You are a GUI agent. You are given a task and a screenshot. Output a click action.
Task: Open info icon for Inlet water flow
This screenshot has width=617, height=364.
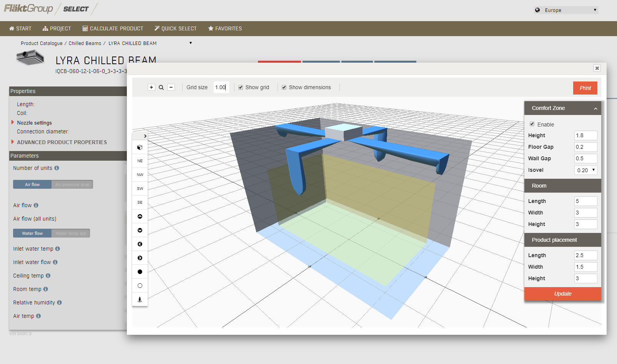point(55,262)
